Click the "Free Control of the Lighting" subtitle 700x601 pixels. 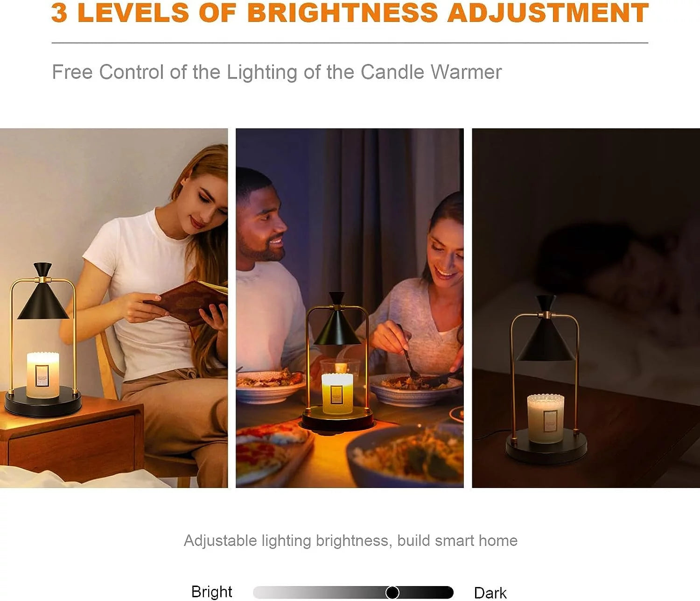coord(277,72)
